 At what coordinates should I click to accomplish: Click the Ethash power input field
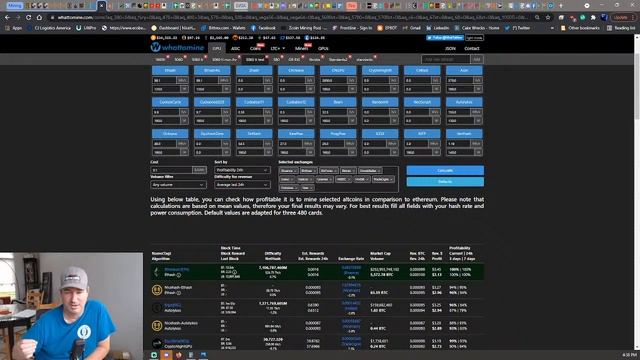tap(166, 89)
